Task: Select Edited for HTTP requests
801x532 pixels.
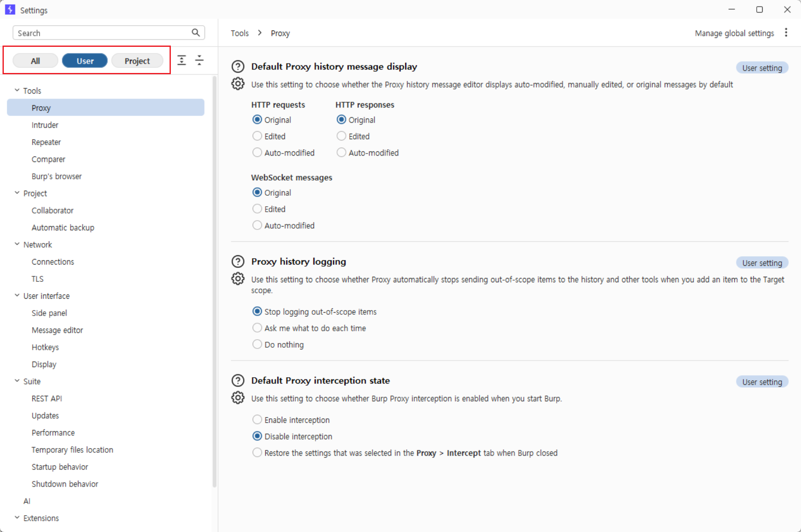Action: [257, 136]
